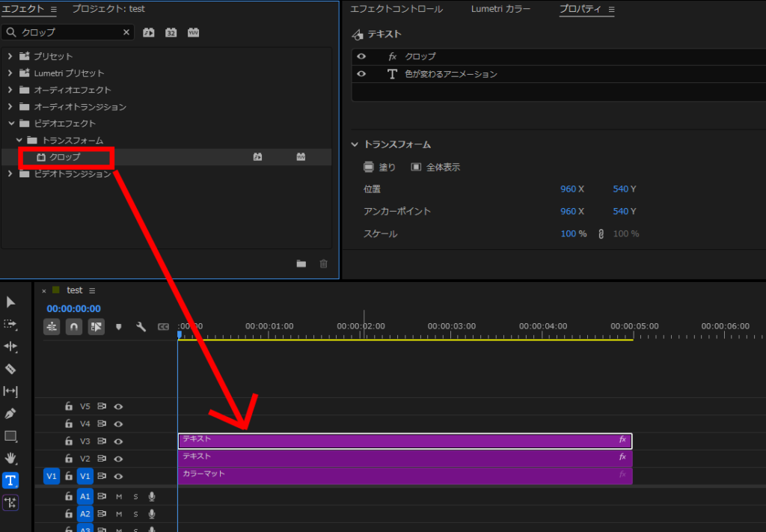
Task: Collapse the トランスフォーム section in properties
Action: 355,144
